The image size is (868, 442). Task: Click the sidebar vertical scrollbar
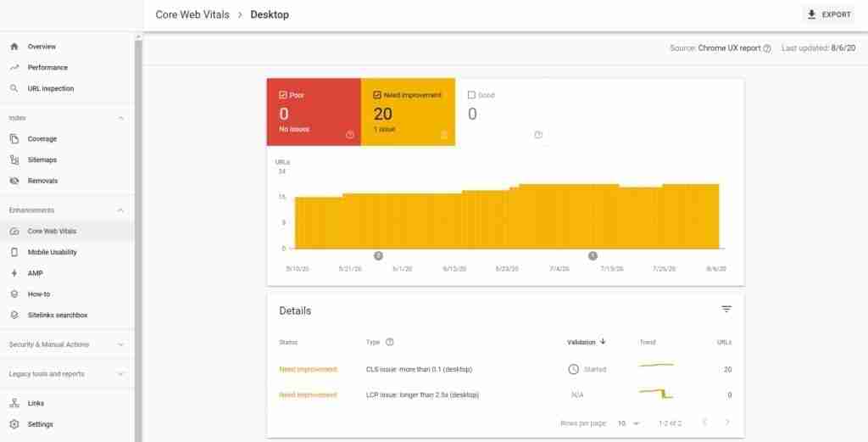[x=138, y=238]
